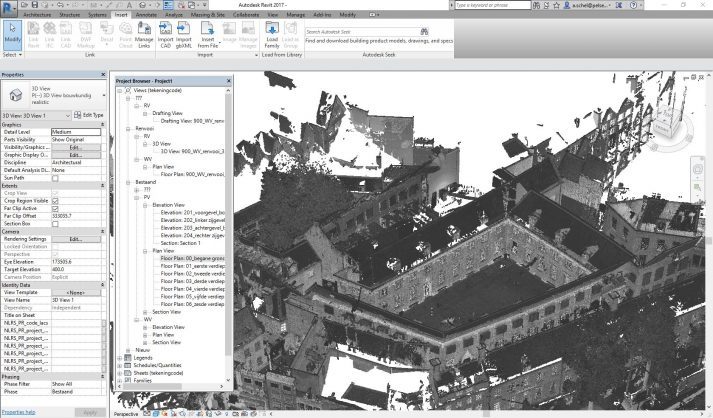Toggle the Far Clip Active checkbox
This screenshot has width=713, height=418.
55,208
